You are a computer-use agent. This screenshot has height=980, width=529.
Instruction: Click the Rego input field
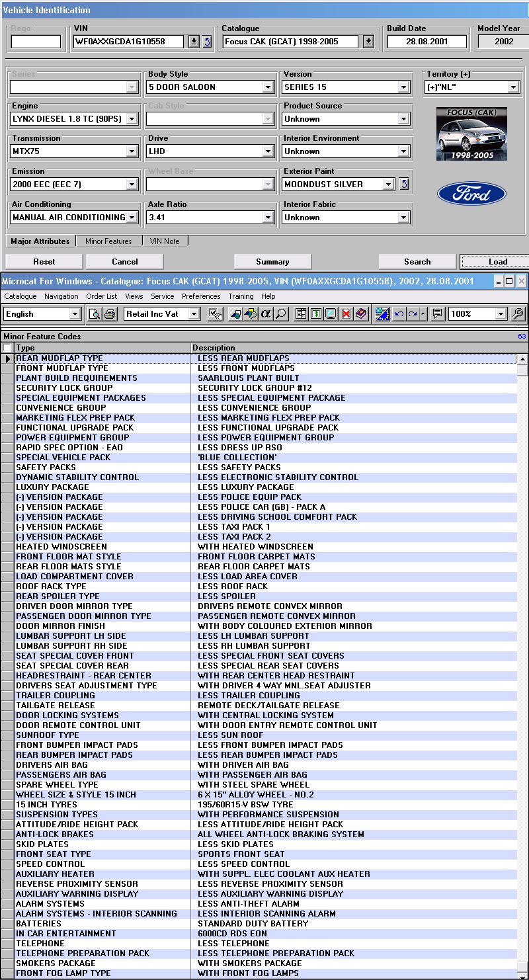(x=36, y=42)
